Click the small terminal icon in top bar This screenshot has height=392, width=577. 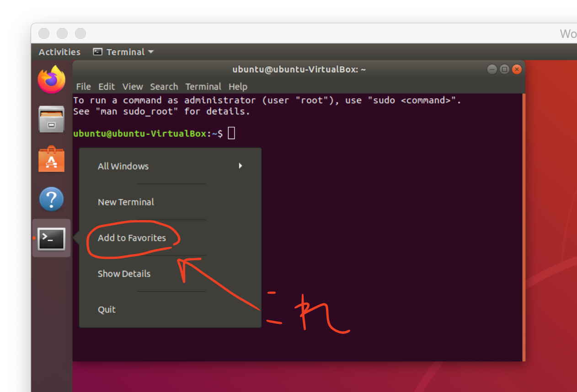coord(97,52)
